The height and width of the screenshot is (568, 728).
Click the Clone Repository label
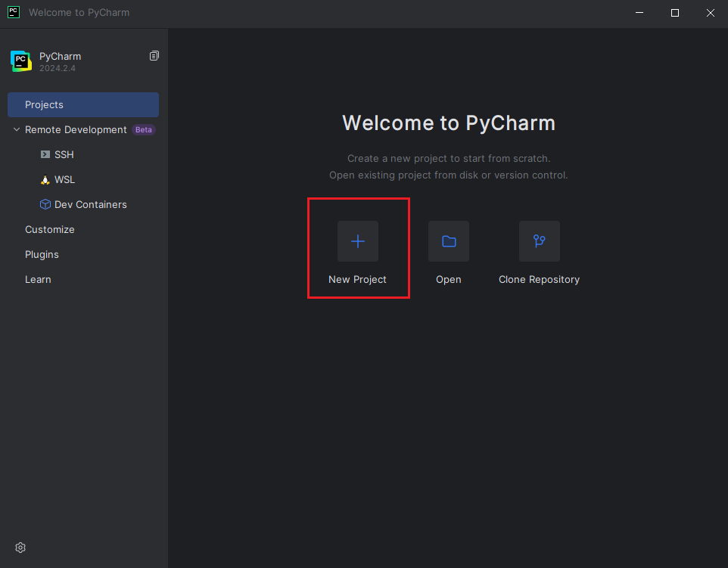539,279
